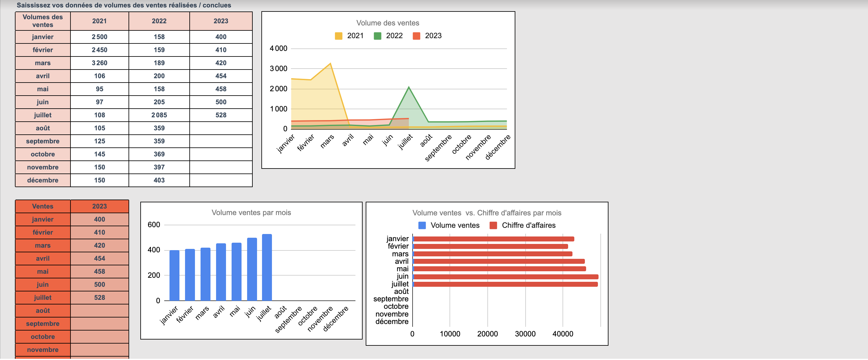This screenshot has height=360, width=868.
Task: Click the 528 juillet value in orange table
Action: click(x=99, y=298)
